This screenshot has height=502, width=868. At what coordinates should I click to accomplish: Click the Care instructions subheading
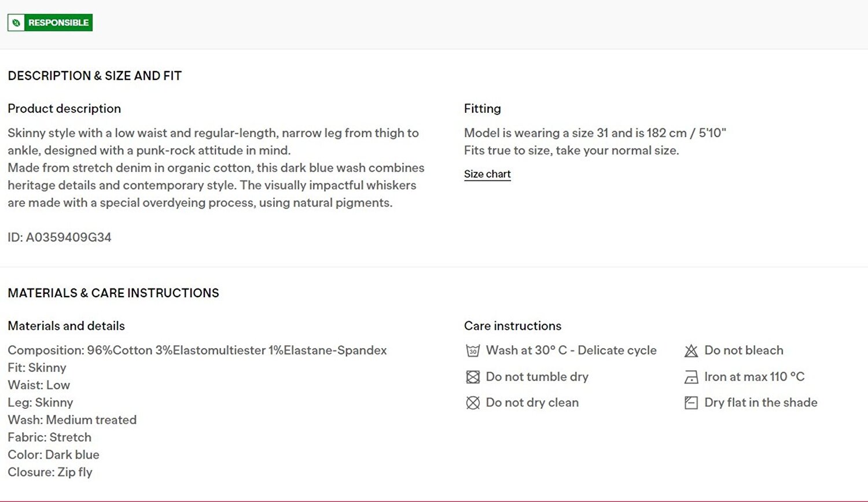click(513, 326)
